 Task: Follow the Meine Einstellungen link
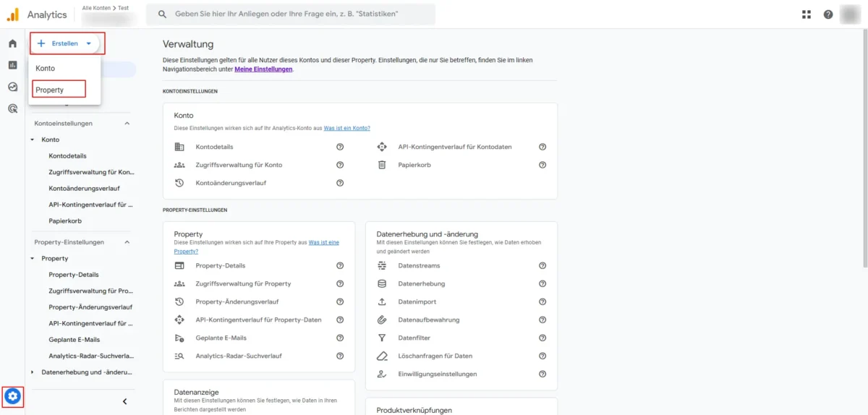[263, 69]
